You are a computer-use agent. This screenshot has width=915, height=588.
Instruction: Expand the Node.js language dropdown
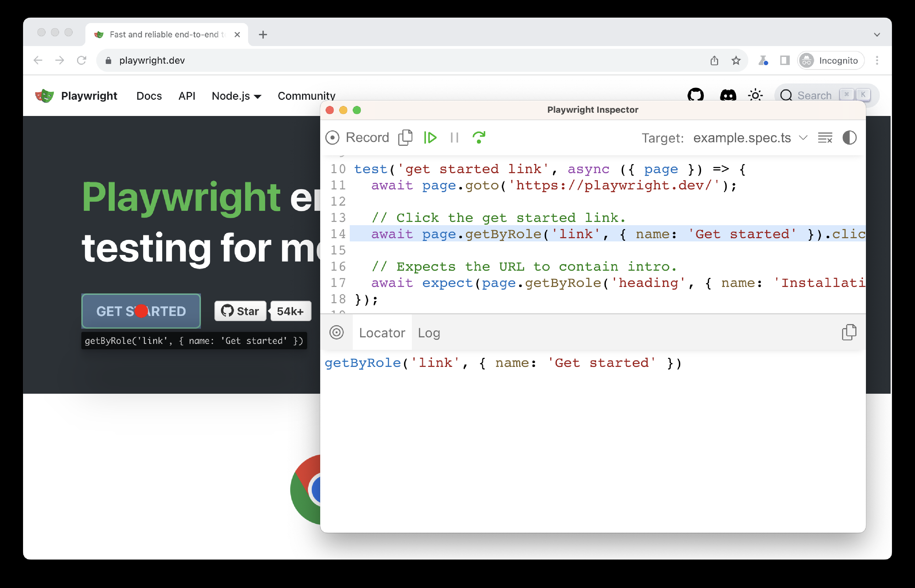pos(236,96)
